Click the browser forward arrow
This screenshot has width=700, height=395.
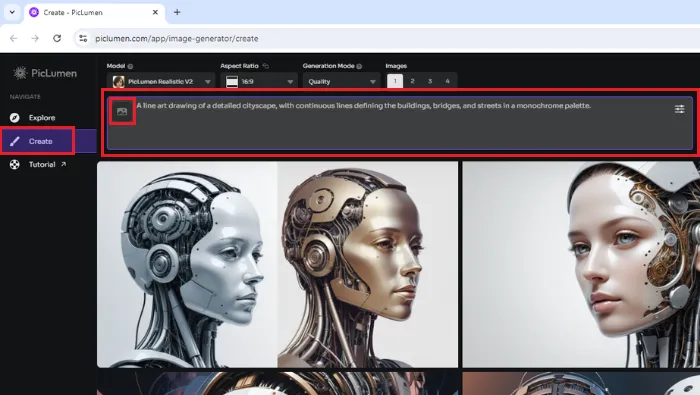pos(35,38)
